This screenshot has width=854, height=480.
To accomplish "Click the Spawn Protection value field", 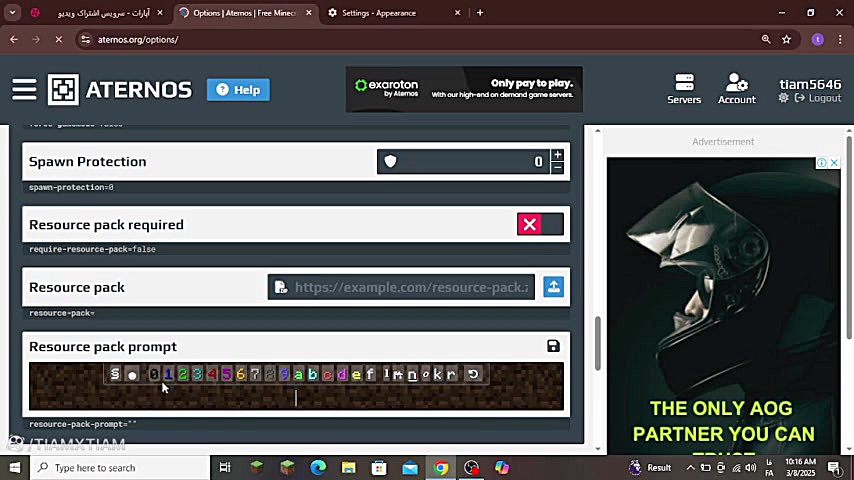I will pyautogui.click(x=463, y=161).
